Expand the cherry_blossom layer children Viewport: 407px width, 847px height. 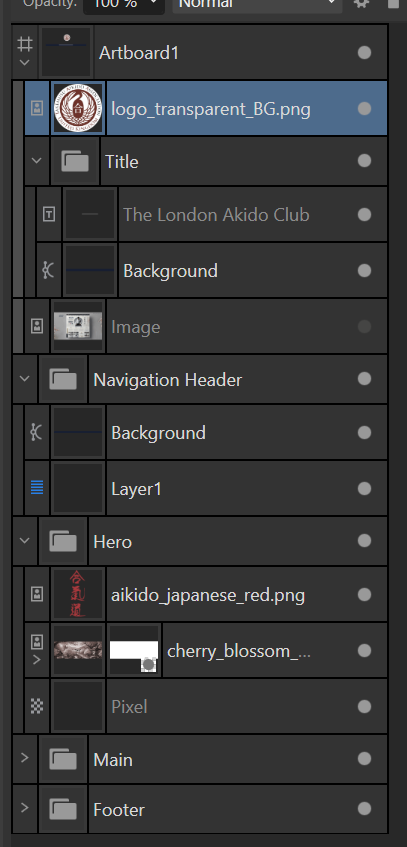point(37,659)
